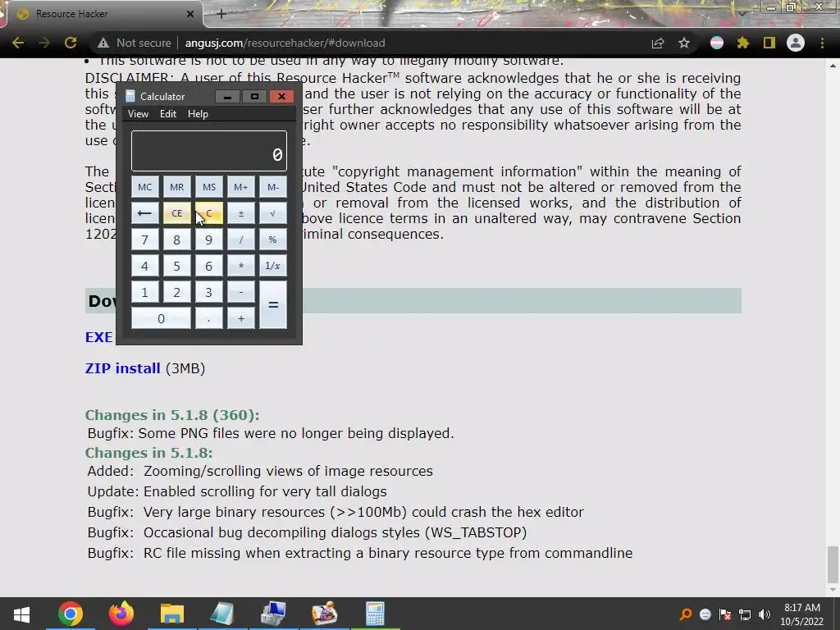Click the Not secure warning icon

tap(103, 43)
